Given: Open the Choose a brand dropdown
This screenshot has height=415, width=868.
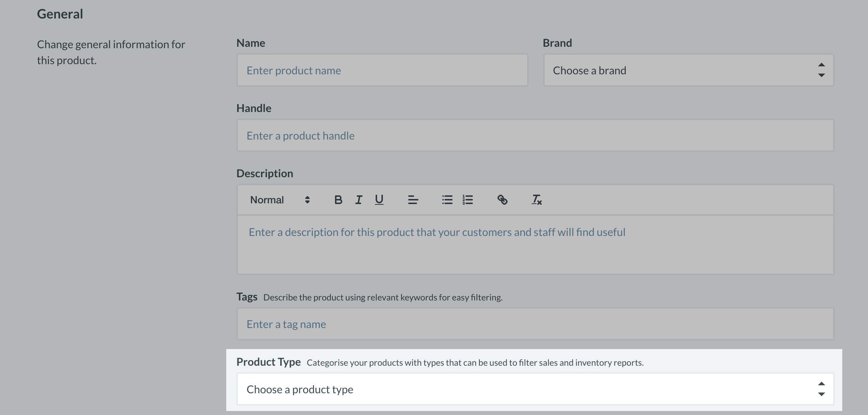Looking at the screenshot, I should pyautogui.click(x=688, y=70).
